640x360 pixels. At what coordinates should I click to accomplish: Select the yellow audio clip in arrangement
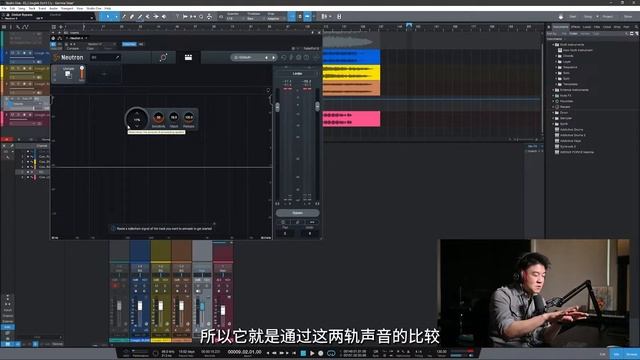[x=351, y=73]
